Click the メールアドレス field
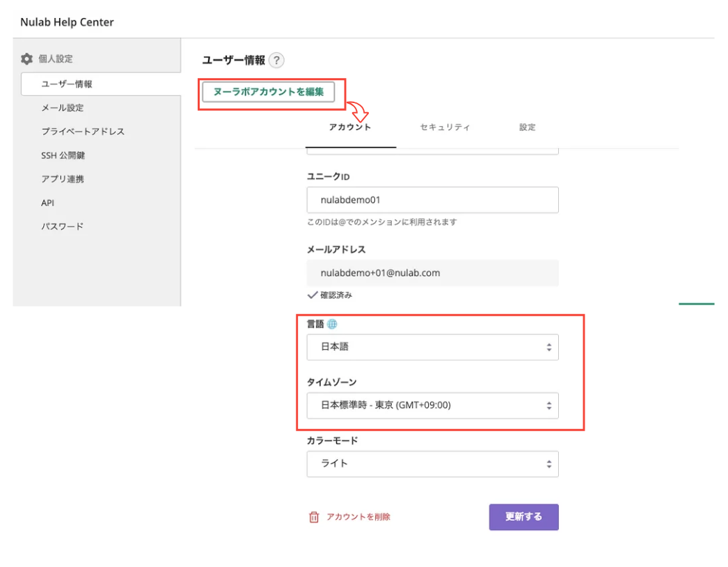The width and height of the screenshot is (728, 567). pos(432,273)
